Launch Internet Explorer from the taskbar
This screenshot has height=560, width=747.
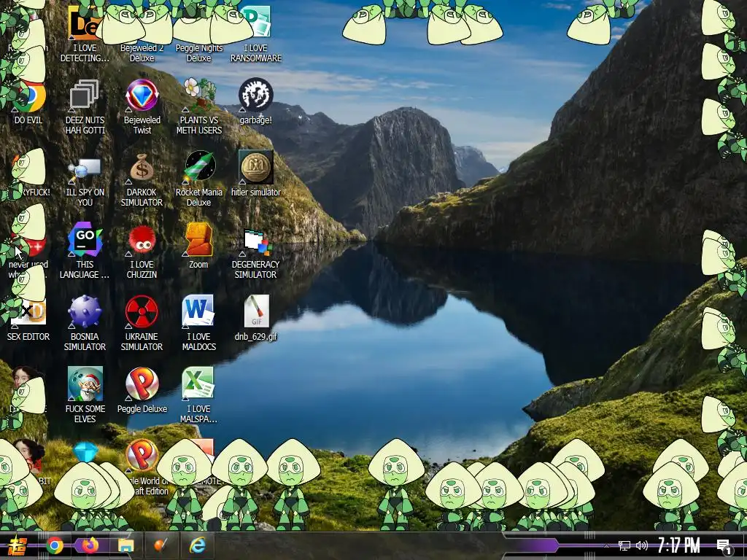(197, 545)
